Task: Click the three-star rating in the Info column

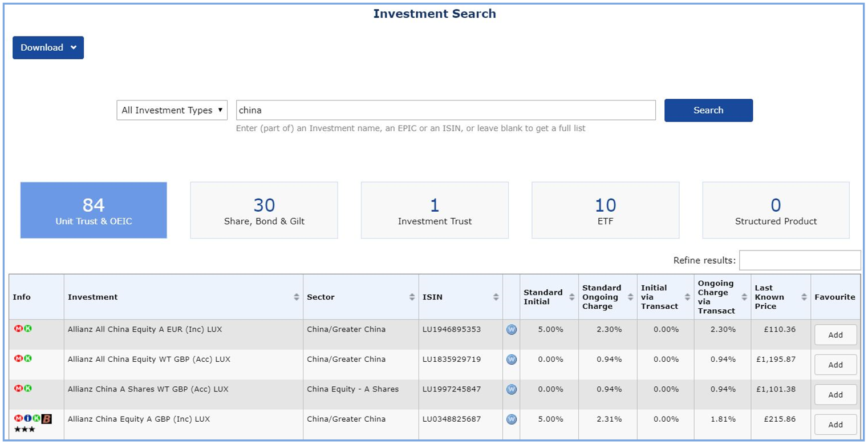Action: (25, 429)
